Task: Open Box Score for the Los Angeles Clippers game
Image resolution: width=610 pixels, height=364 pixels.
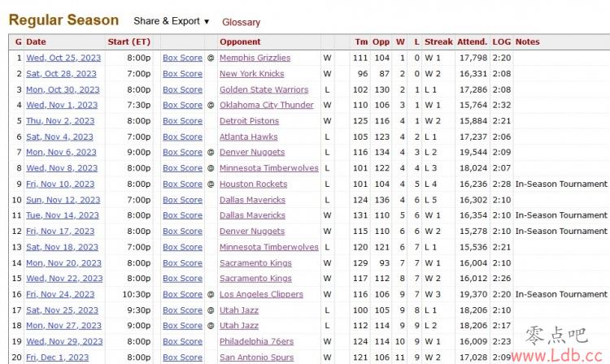Action: coord(182,294)
